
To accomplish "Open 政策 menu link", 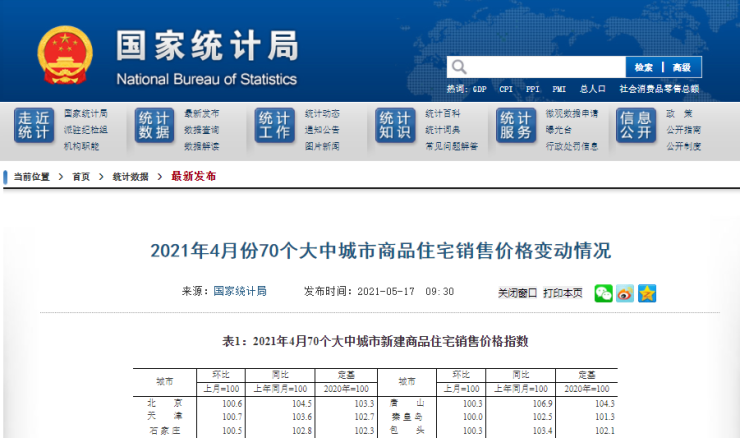I will coord(679,113).
